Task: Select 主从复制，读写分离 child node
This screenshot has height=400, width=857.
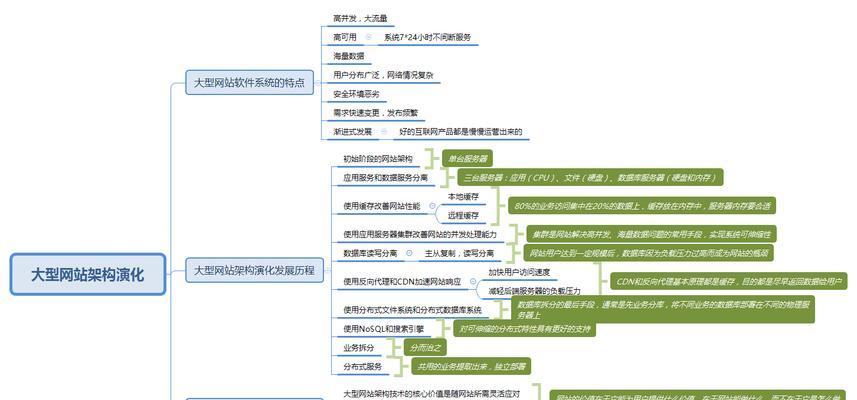Action: tap(459, 253)
